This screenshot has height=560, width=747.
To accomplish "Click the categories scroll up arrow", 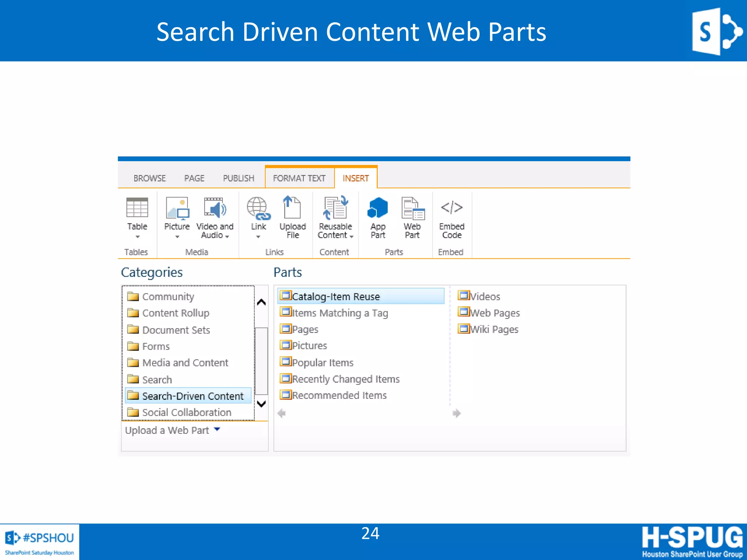I will coord(261,302).
